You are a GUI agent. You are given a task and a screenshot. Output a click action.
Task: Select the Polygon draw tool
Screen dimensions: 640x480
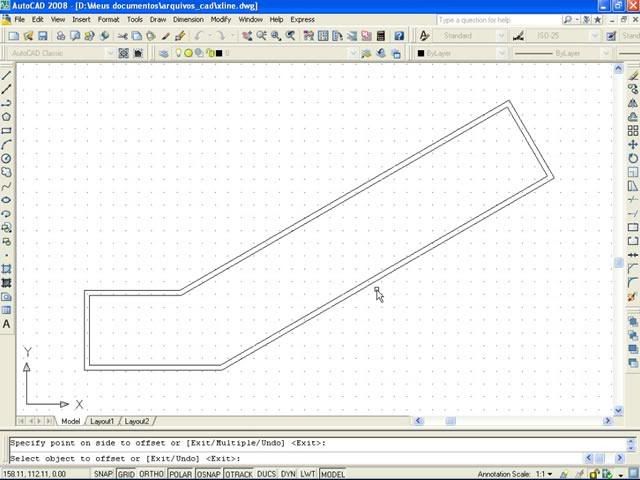(6, 117)
